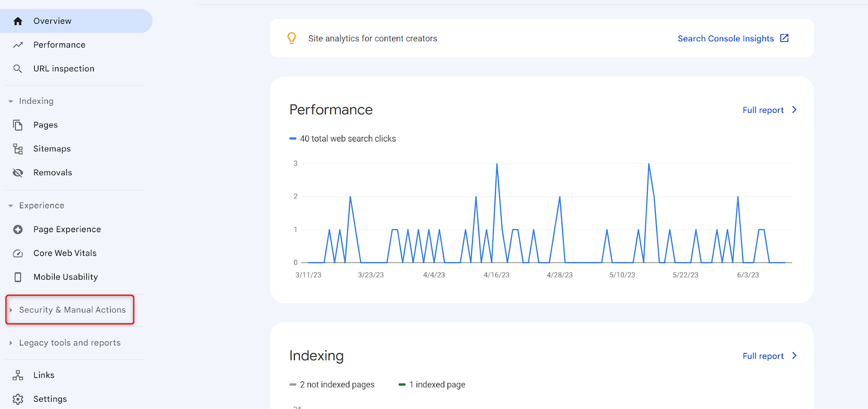Click the 2 not indexed pages legend
Image resolution: width=868 pixels, height=409 pixels.
coord(332,385)
